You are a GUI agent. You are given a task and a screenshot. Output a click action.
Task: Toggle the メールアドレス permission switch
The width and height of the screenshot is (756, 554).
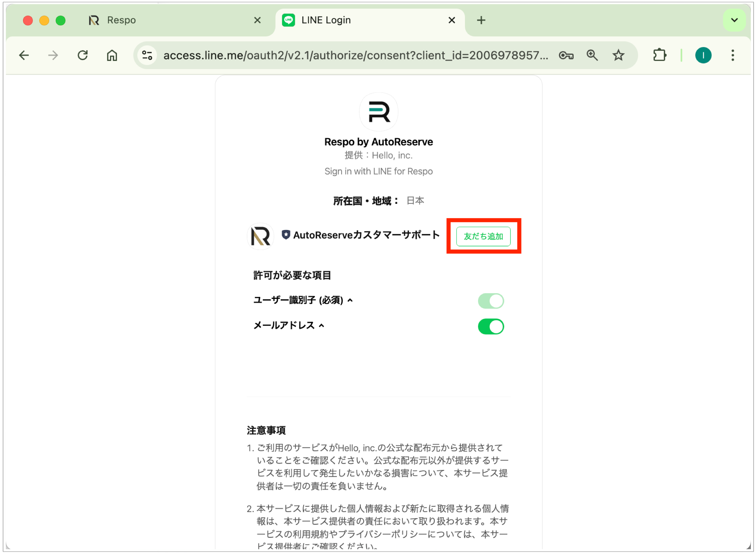coord(490,326)
